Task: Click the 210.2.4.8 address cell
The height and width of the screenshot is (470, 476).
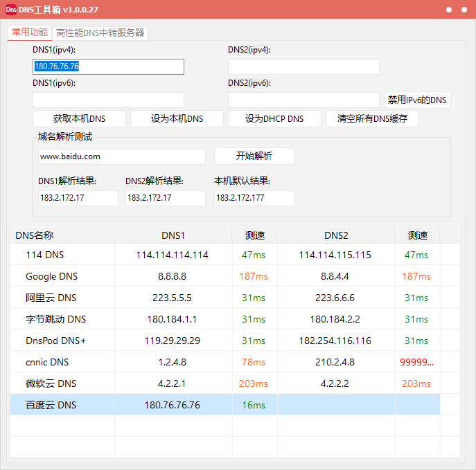Action: (x=335, y=362)
